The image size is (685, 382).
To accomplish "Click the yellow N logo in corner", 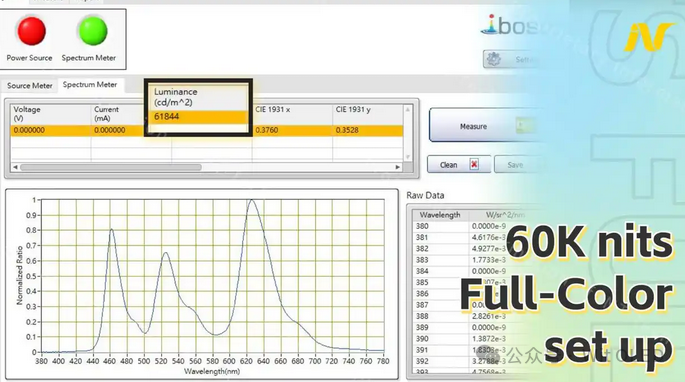I will [648, 37].
